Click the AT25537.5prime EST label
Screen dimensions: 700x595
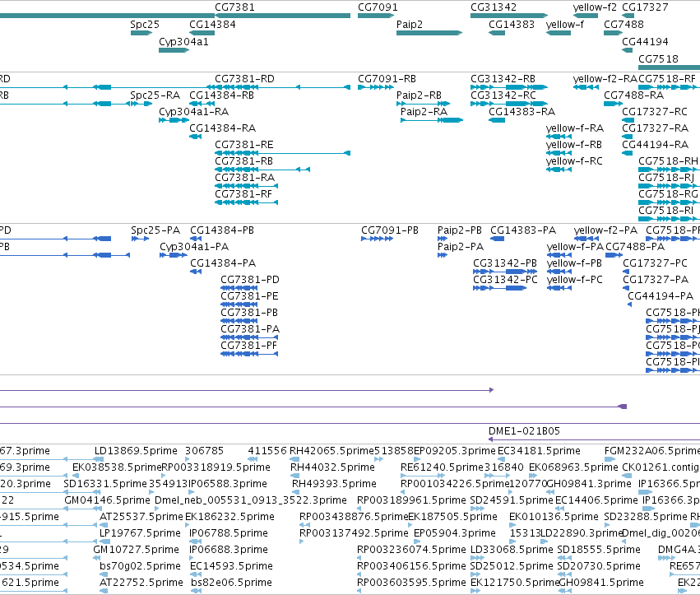pos(141,516)
